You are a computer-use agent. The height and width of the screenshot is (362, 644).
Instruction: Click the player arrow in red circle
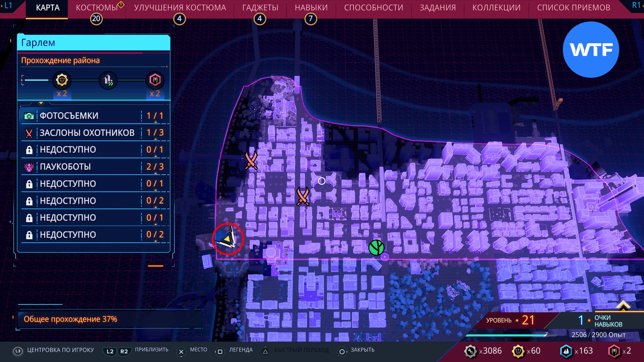click(x=228, y=239)
